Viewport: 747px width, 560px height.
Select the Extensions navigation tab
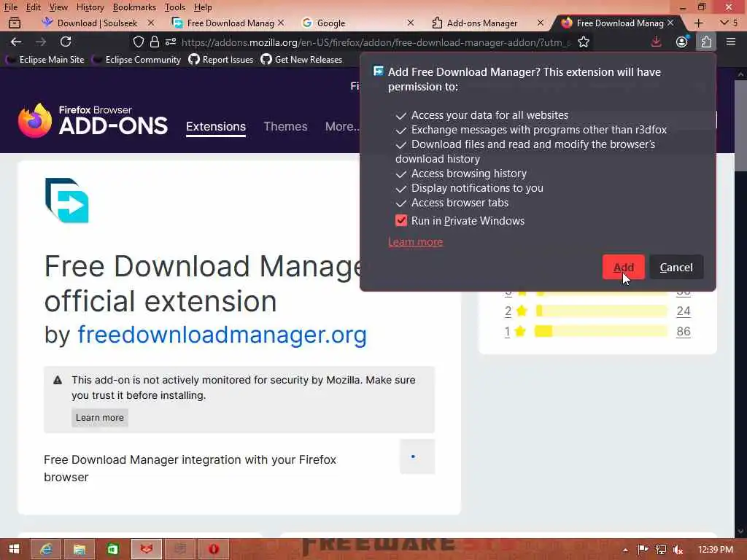click(216, 127)
